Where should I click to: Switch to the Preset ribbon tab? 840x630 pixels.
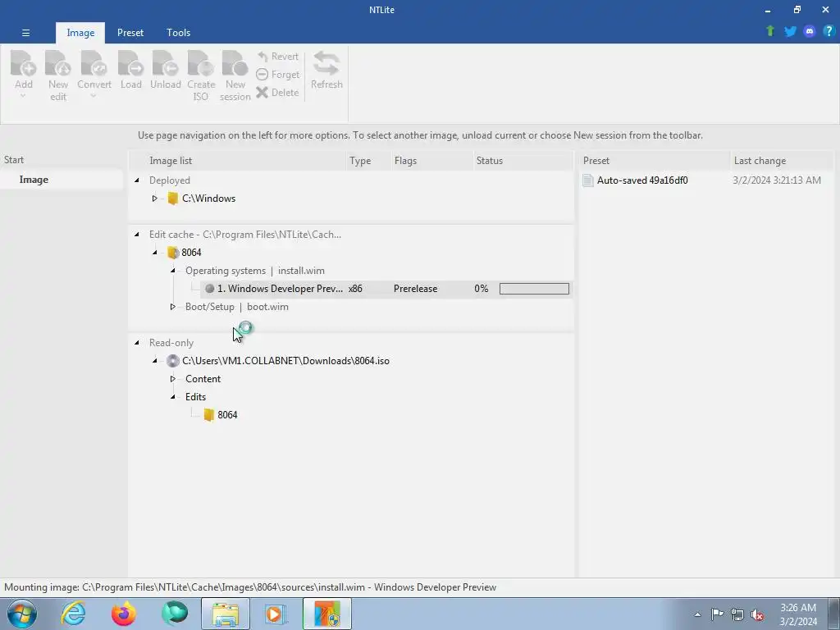130,33
